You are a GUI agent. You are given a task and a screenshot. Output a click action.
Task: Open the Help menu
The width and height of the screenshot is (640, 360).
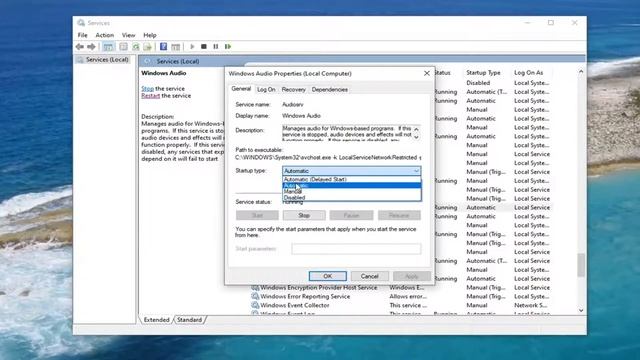coord(150,35)
